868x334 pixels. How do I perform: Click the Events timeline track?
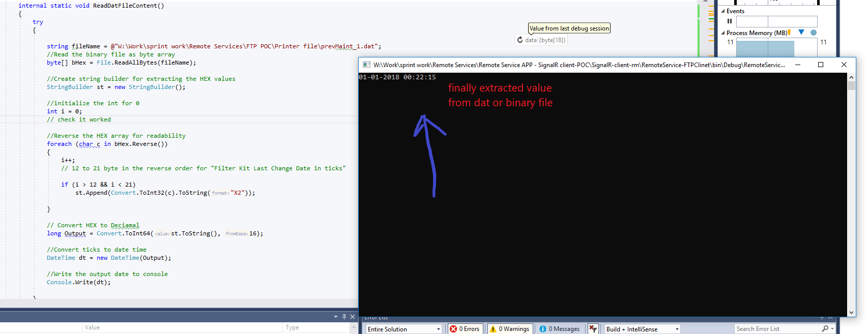(x=776, y=21)
